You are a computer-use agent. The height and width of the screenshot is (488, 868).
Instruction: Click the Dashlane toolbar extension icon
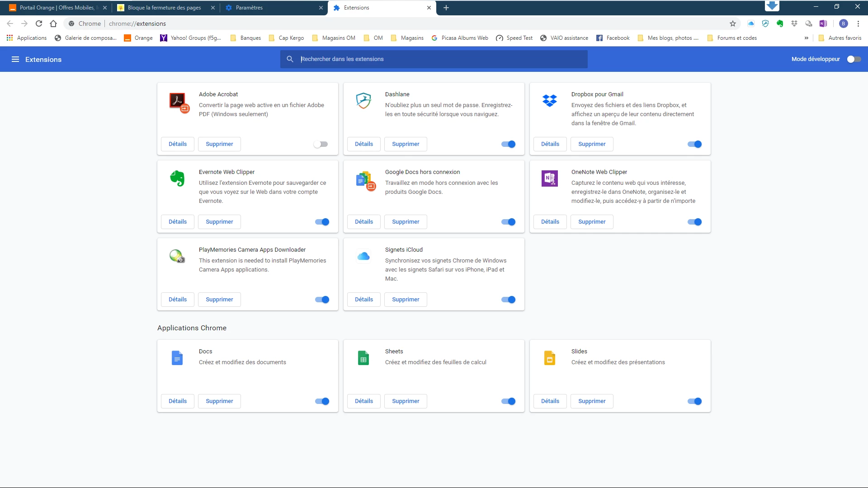[765, 23]
